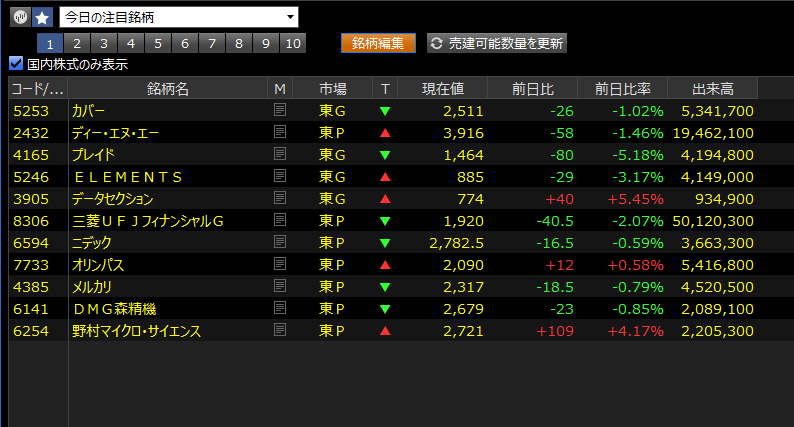Click red up-tick arrow in 野村マイクロ・サイエンス row

coord(385,331)
